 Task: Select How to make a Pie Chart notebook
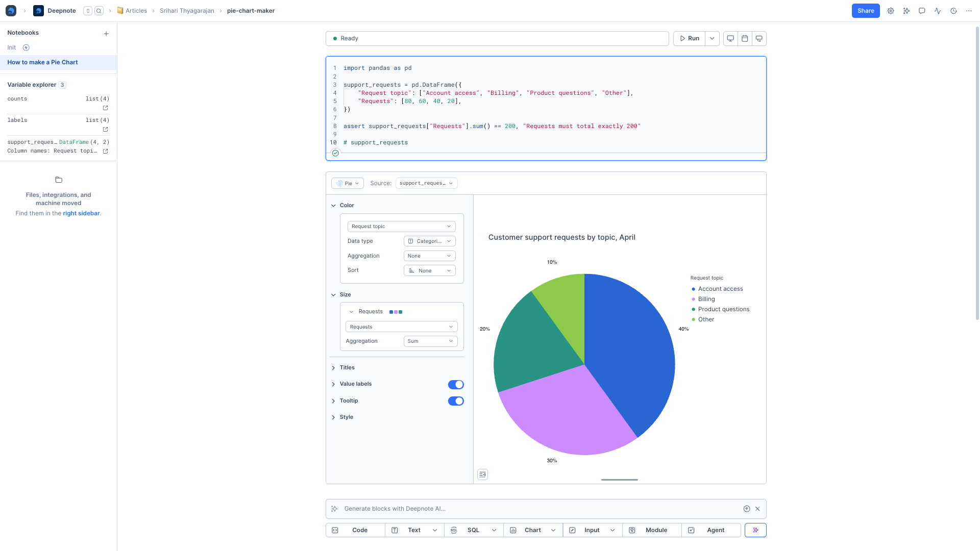pyautogui.click(x=58, y=62)
